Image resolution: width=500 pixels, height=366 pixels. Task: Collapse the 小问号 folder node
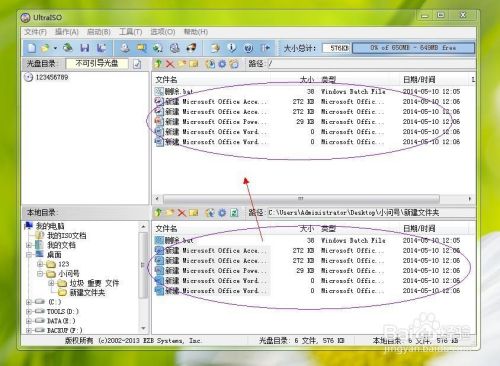40,274
